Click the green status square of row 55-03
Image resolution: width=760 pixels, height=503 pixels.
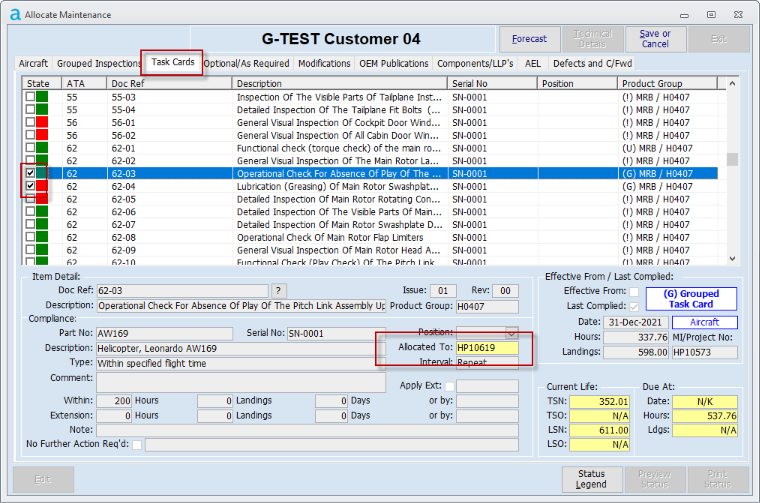click(x=42, y=97)
